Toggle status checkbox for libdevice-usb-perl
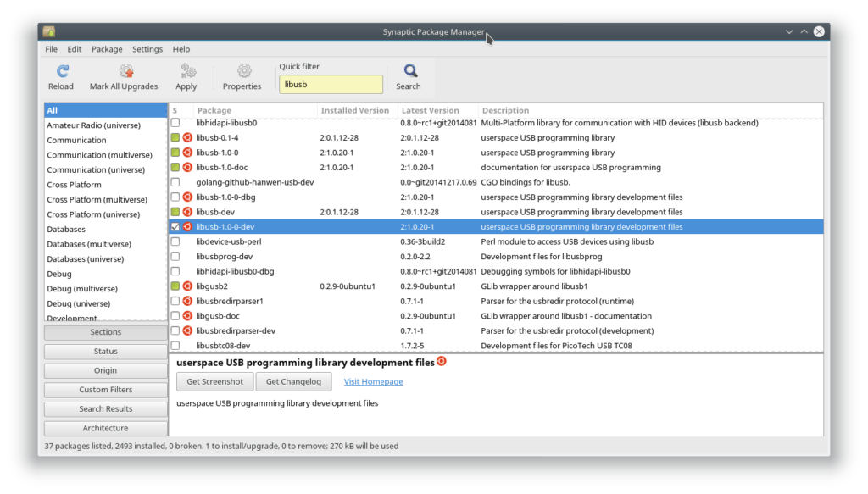This screenshot has height=494, width=868. (x=175, y=241)
